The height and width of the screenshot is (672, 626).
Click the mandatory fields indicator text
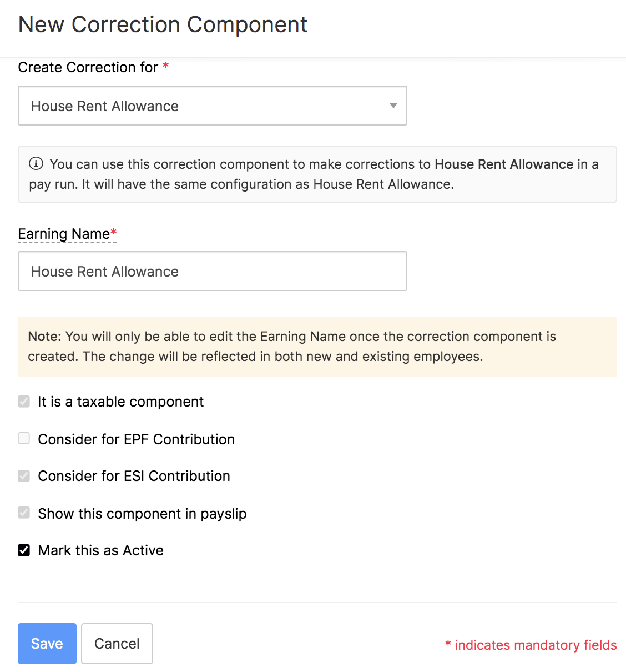pyautogui.click(x=530, y=645)
